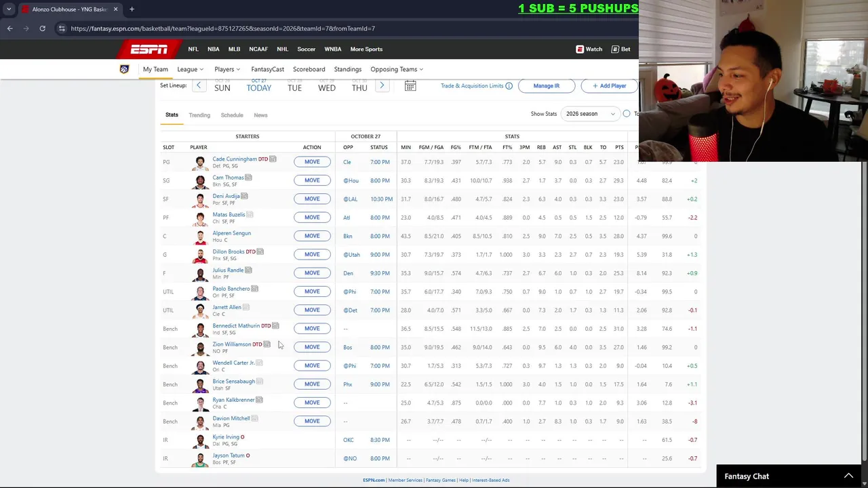Click the Manage IR button
This screenshot has height=488, width=868.
[x=547, y=86]
